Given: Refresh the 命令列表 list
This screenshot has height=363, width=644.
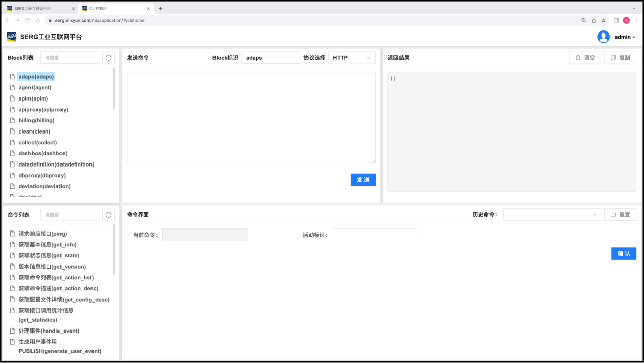Looking at the screenshot, I should pos(108,215).
